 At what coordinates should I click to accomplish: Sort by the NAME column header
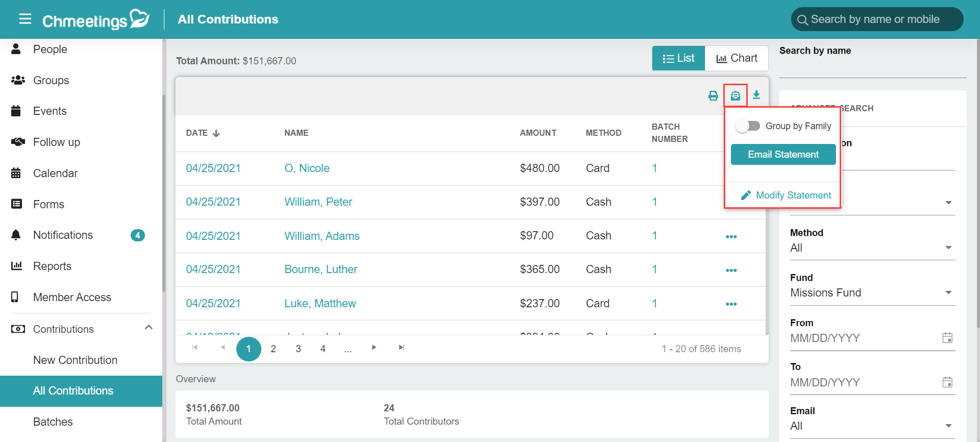tap(296, 133)
